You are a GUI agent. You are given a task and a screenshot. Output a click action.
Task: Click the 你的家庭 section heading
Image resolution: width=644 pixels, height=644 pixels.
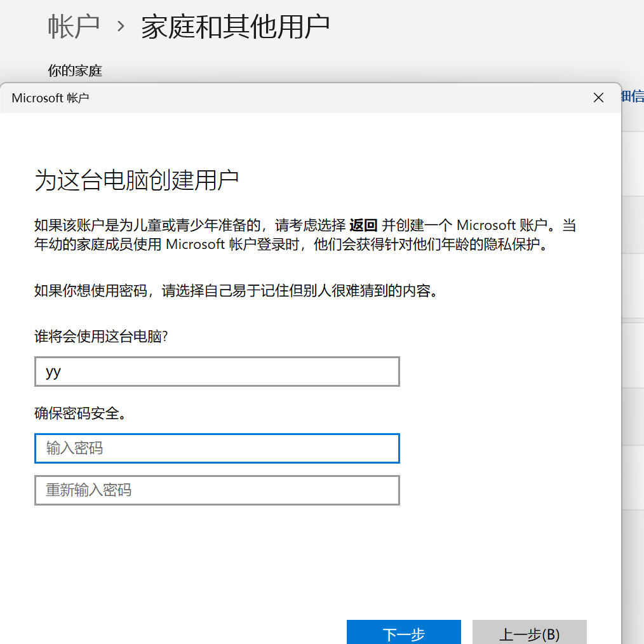pyautogui.click(x=75, y=70)
